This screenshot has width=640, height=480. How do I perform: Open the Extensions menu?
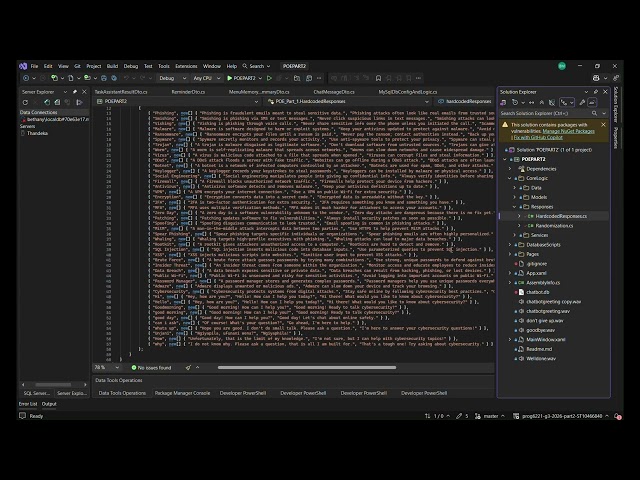[186, 66]
